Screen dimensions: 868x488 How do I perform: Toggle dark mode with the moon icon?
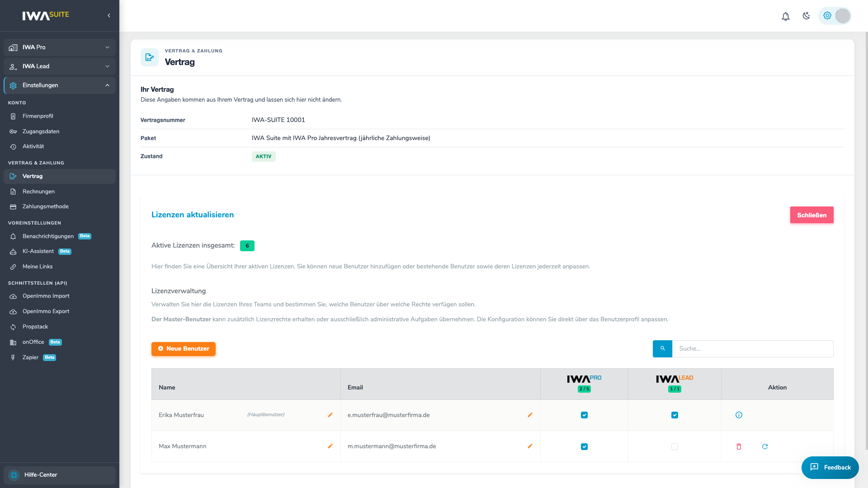806,16
